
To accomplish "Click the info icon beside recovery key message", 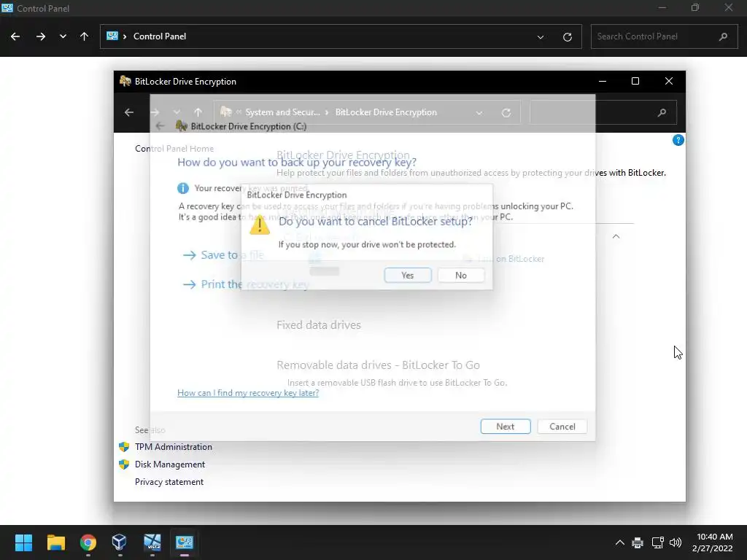I will point(183,188).
